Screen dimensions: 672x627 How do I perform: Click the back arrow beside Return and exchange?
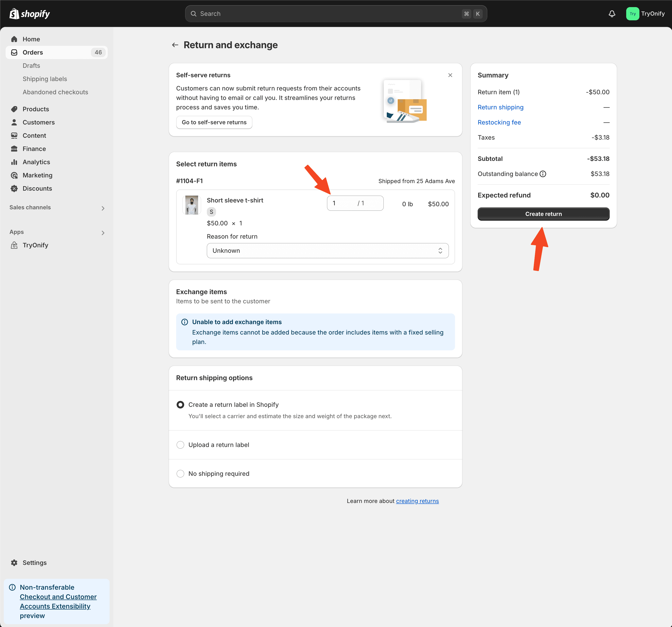click(x=175, y=45)
